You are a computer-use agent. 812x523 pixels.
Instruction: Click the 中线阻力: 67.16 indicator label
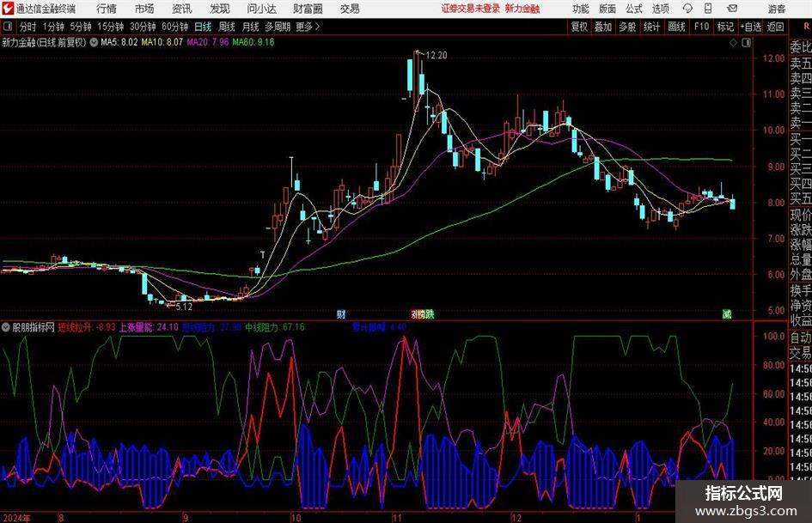coord(275,327)
